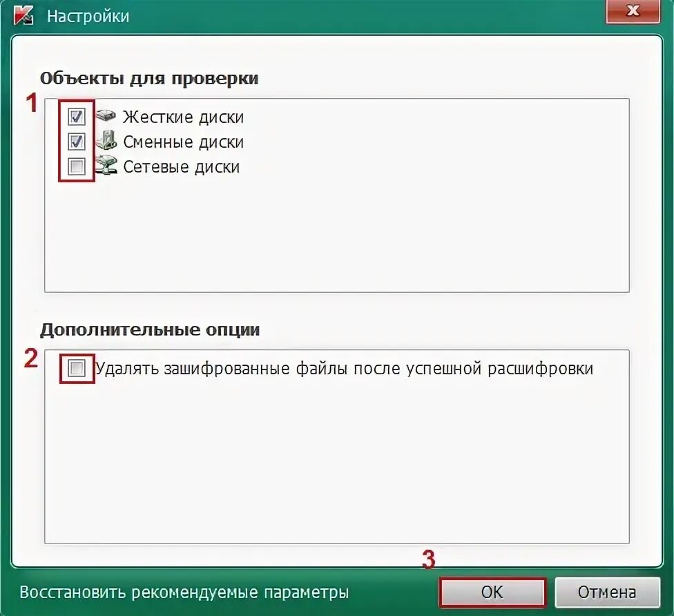This screenshot has height=616, width=674.
Task: Uncheck the Сменные диски checkbox
Action: (77, 141)
